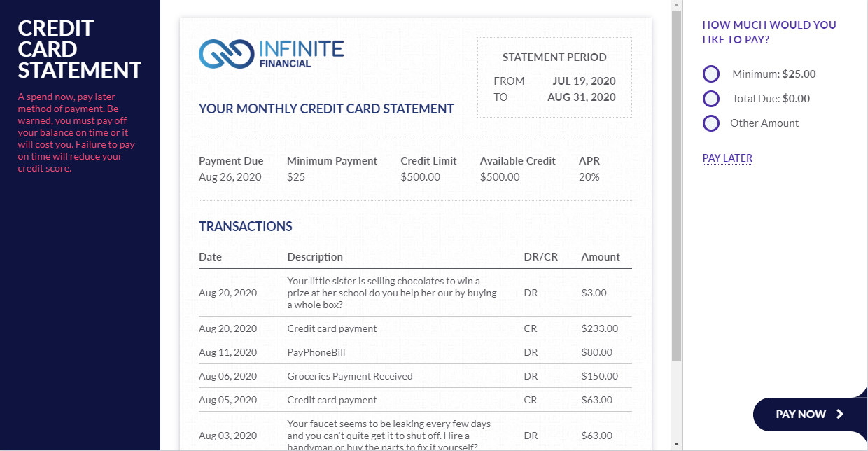Click the Amount column header
The width and height of the screenshot is (868, 451).
click(601, 256)
